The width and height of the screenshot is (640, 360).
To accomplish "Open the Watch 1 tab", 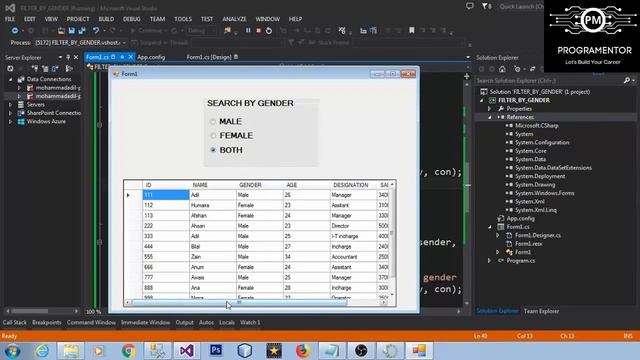I will click(250, 323).
